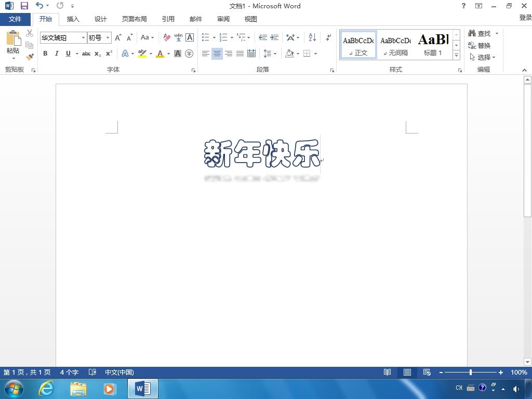Apply the Heading 1 (标题 1) style
Screen dimensions: 532x399
[433, 45]
